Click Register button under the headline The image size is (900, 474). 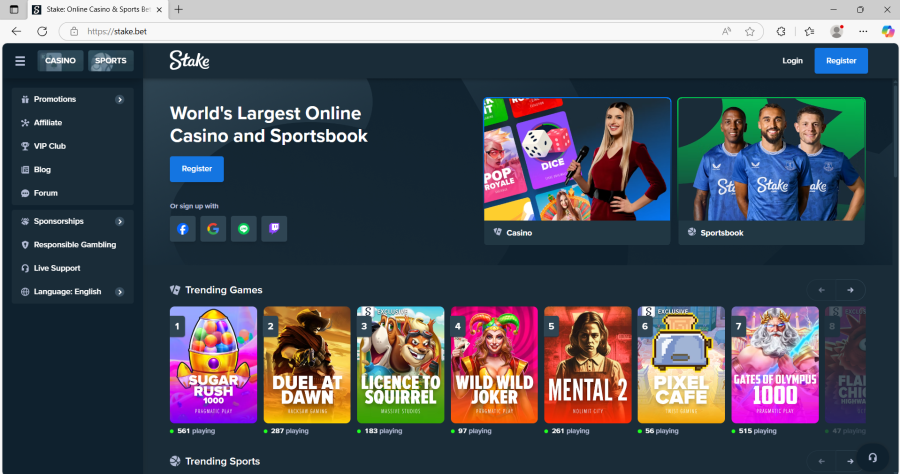tap(197, 169)
